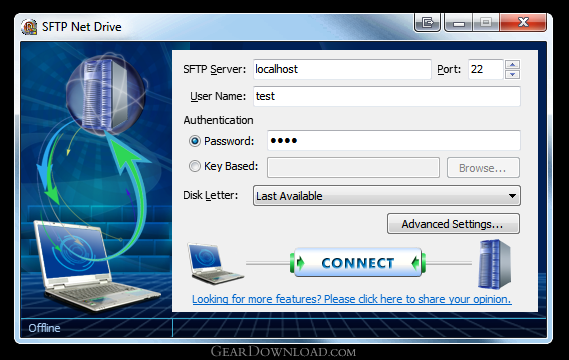569x360 pixels.
Task: Open the Disk Letter dropdown
Action: point(387,196)
